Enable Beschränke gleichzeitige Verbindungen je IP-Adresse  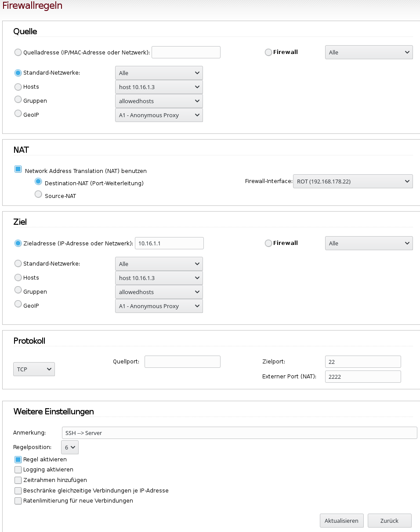(18, 491)
